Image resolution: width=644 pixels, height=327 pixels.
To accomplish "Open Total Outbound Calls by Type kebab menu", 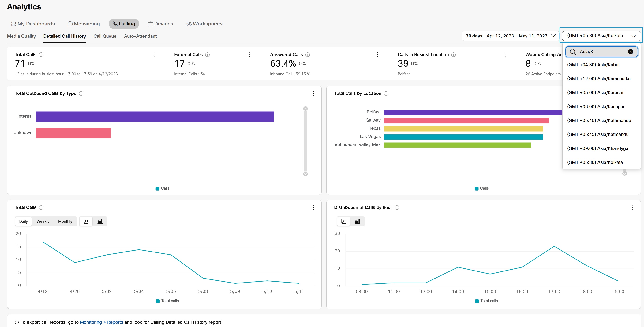I will click(x=313, y=93).
